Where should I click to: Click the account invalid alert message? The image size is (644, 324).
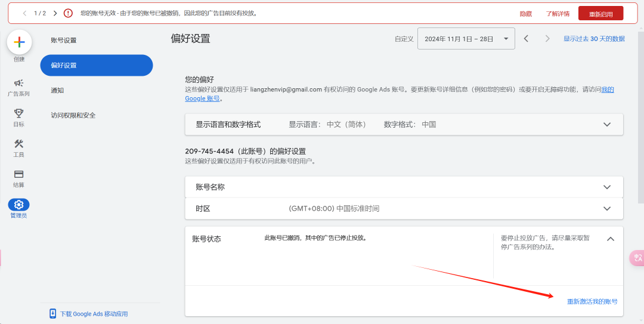click(169, 13)
